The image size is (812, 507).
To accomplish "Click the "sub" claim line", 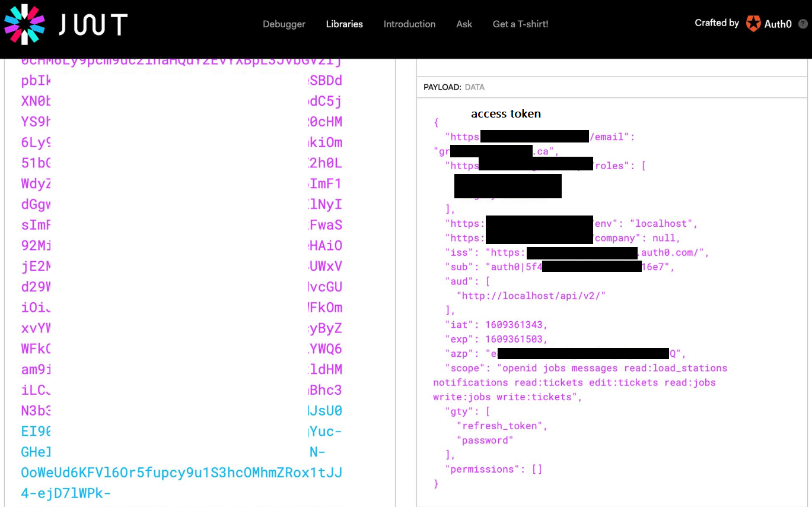I will (561, 267).
